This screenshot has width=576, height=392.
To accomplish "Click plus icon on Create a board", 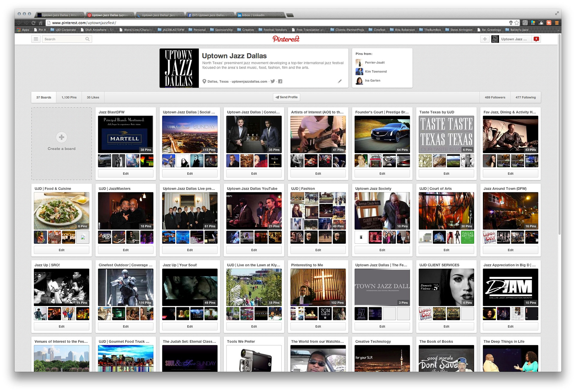I will point(61,137).
